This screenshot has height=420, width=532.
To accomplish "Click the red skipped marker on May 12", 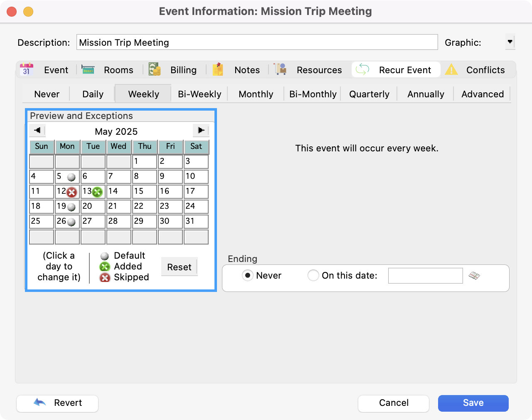I will pos(72,192).
